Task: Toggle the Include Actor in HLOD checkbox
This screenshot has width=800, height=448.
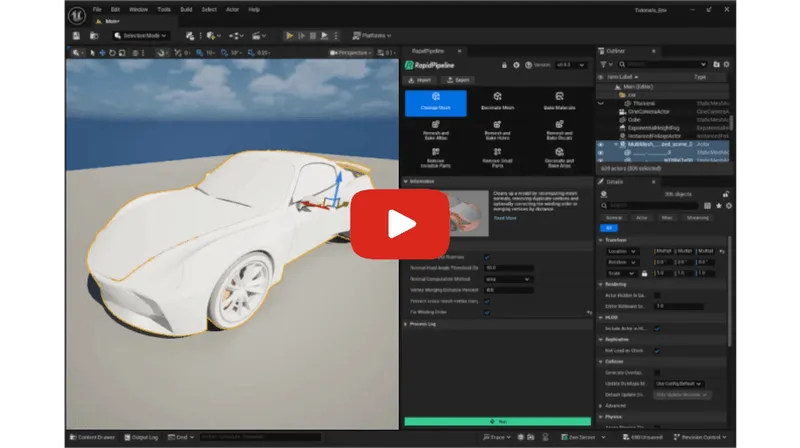Action: click(x=657, y=329)
